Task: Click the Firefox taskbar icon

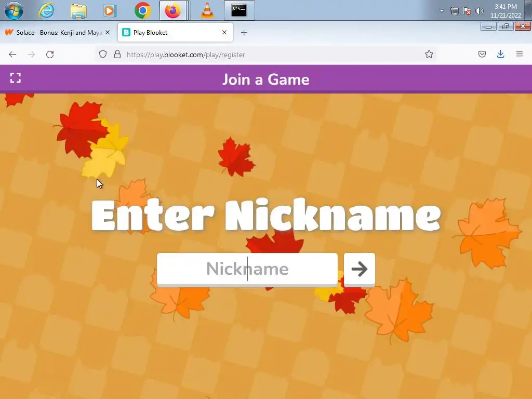Action: click(173, 10)
